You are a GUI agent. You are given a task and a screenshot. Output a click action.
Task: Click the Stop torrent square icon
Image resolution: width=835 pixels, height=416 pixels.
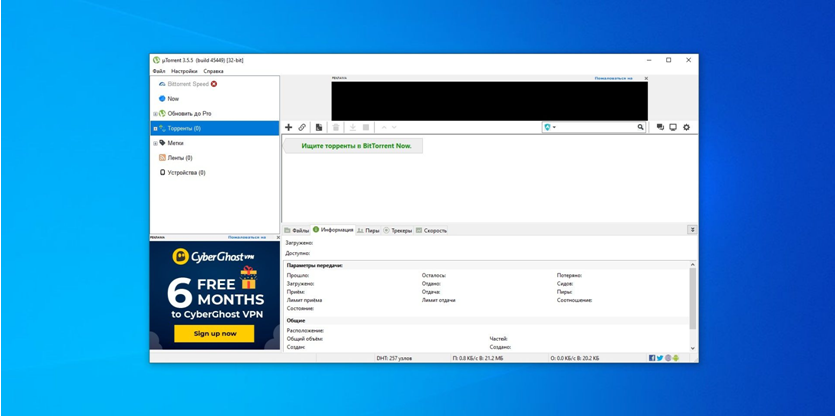366,127
